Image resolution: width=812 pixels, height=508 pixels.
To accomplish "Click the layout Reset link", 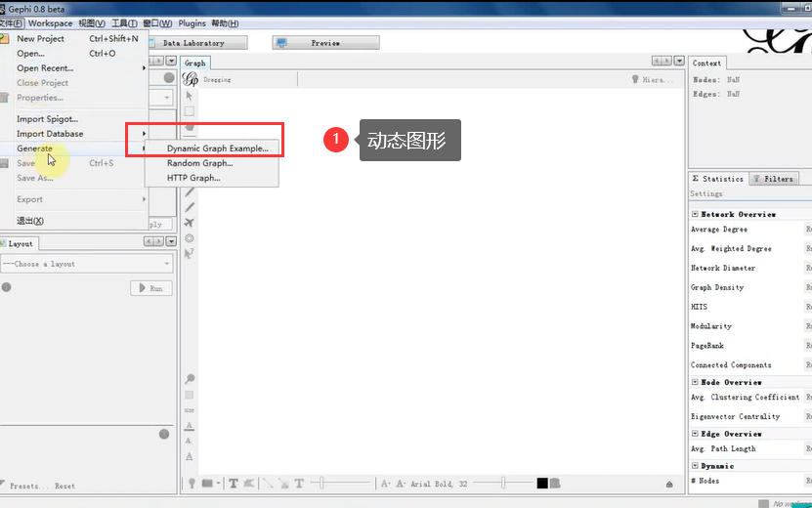I will coord(64,486).
